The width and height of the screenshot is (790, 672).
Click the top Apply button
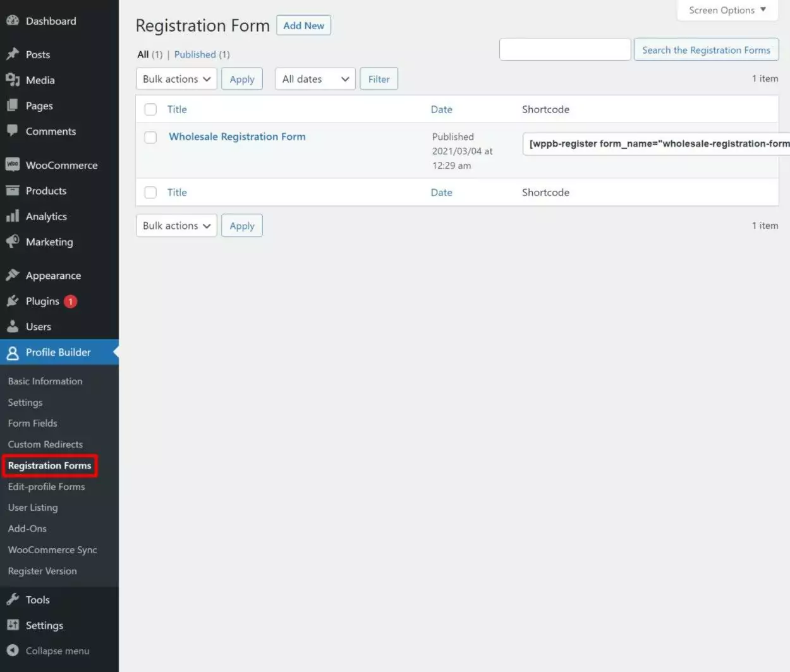(x=242, y=79)
